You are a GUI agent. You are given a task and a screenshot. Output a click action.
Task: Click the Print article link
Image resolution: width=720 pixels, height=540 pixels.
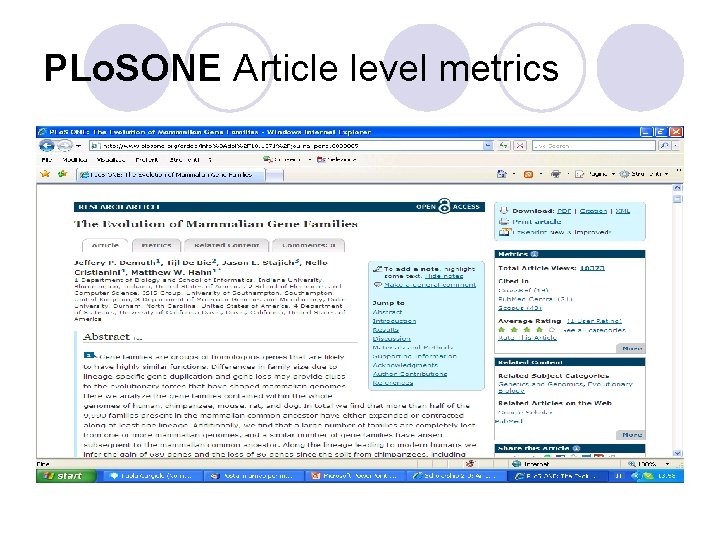(536, 222)
